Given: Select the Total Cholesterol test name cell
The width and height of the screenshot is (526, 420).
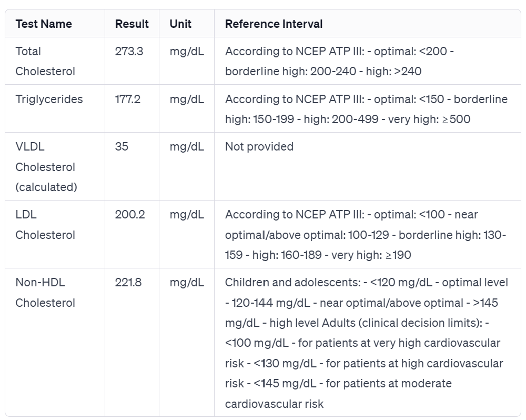Looking at the screenshot, I should (45, 61).
